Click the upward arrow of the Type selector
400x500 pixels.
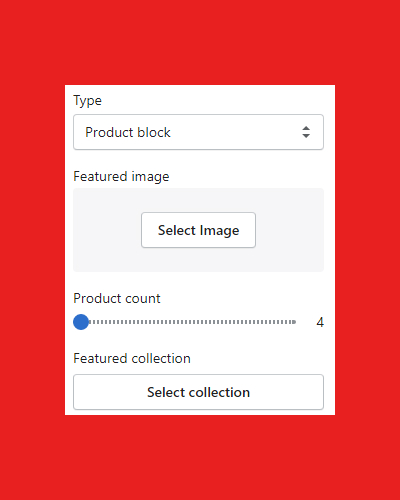click(x=306, y=128)
